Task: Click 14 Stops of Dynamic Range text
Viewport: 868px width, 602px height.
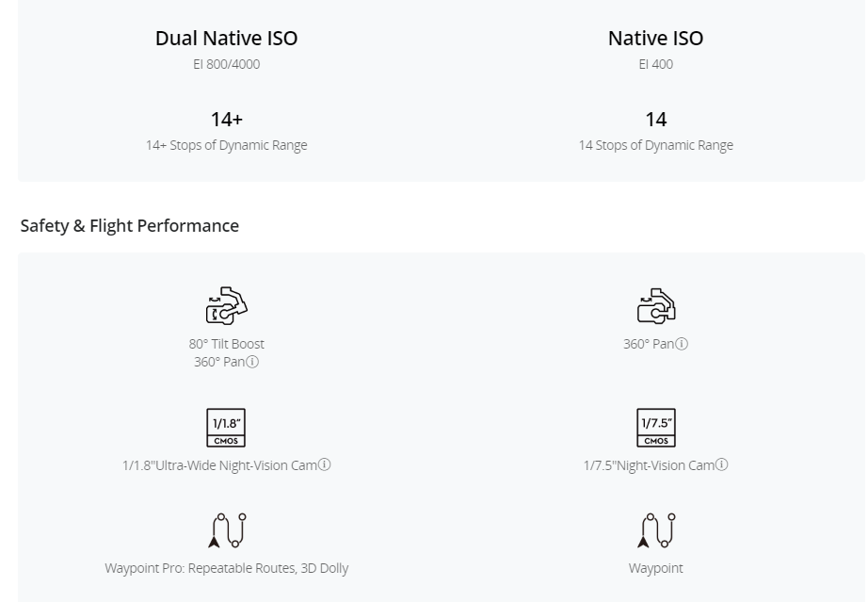Action: coord(656,145)
